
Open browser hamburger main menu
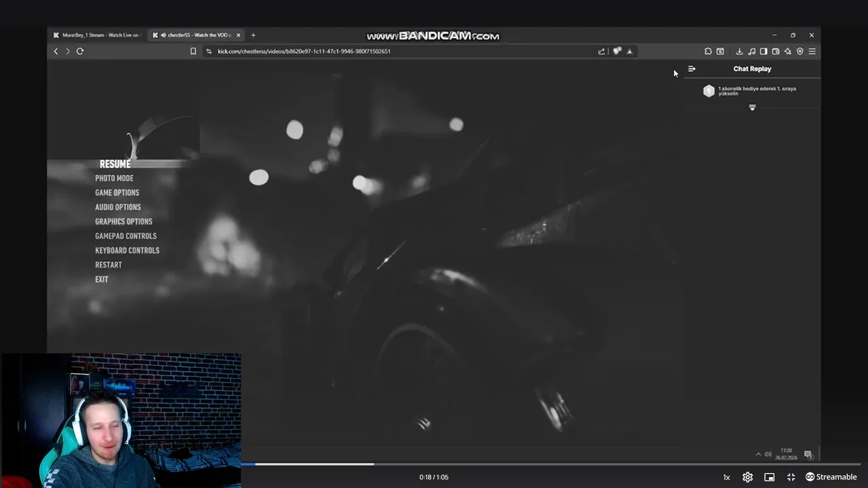[812, 52]
